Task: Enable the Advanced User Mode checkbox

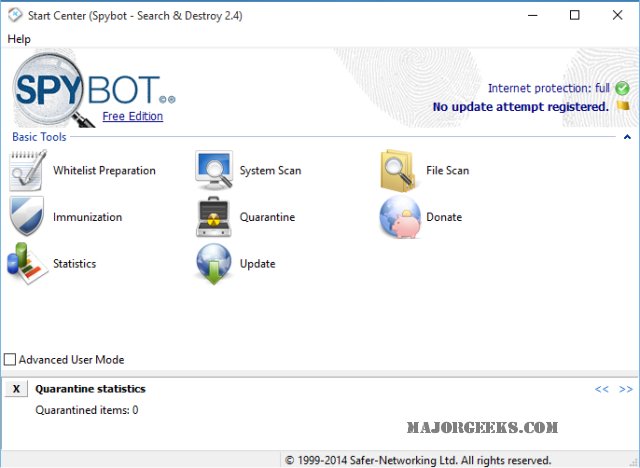Action: (x=10, y=359)
